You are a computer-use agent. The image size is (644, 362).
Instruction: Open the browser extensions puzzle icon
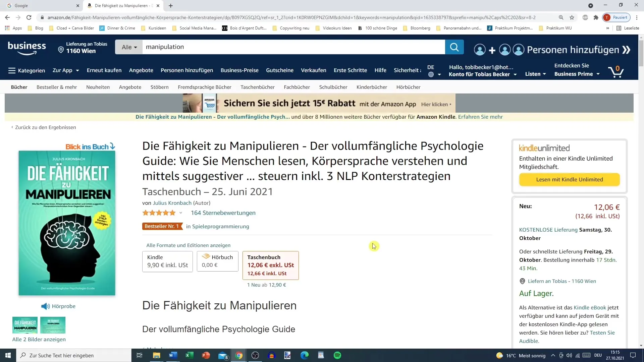pyautogui.click(x=596, y=17)
